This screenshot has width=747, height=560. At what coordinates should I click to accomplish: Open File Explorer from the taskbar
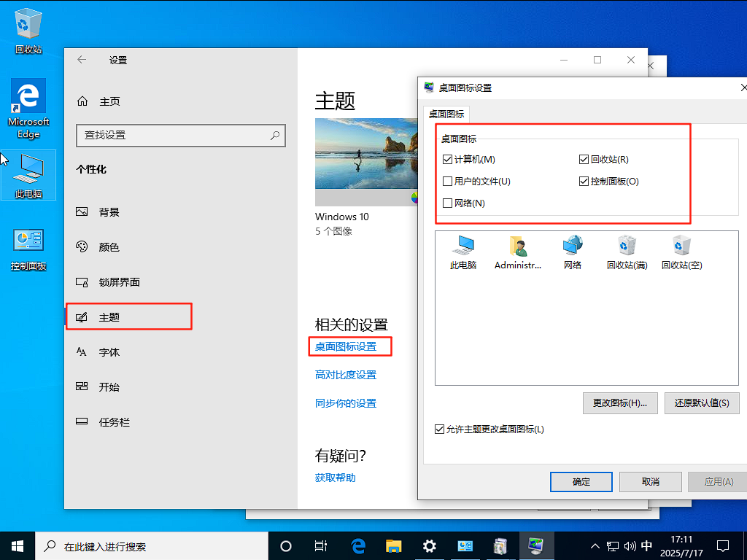click(394, 545)
